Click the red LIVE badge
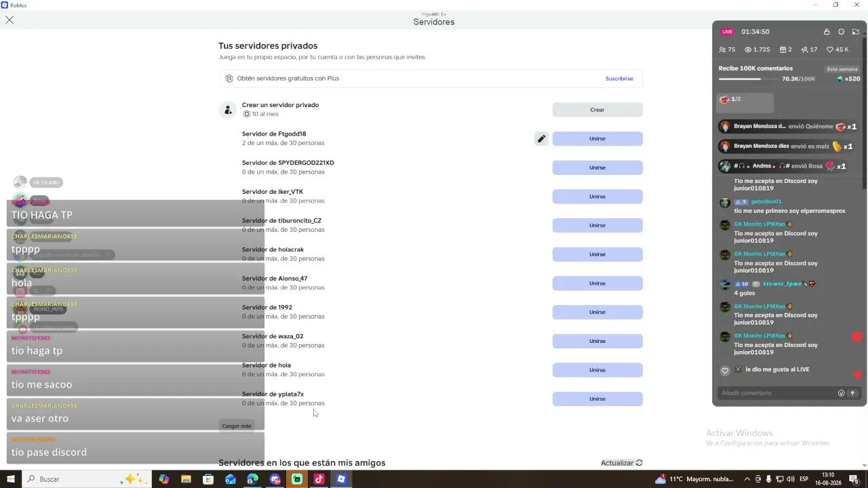Viewport: 868px width, 488px height. (x=728, y=32)
